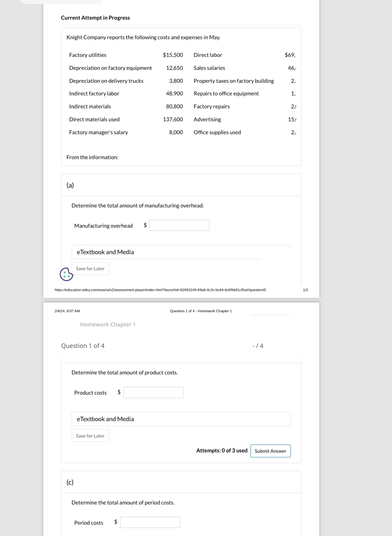Expand eTextbook and Media under Product costs

181,419
